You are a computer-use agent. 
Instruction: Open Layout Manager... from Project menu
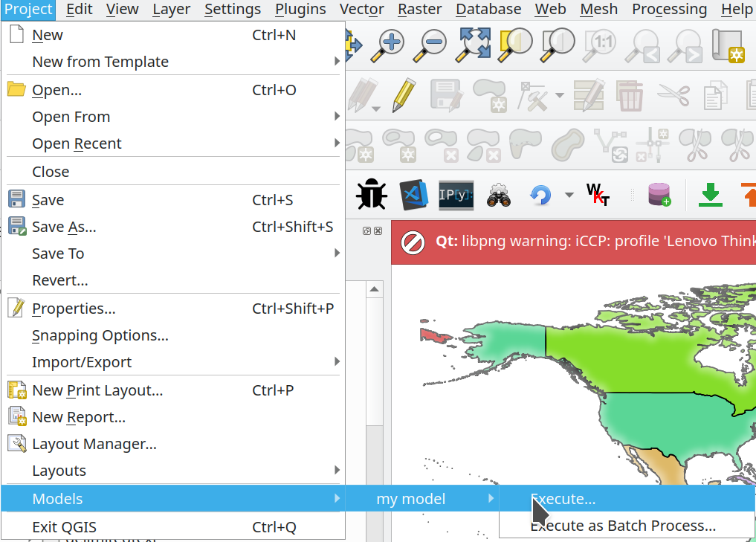point(94,444)
